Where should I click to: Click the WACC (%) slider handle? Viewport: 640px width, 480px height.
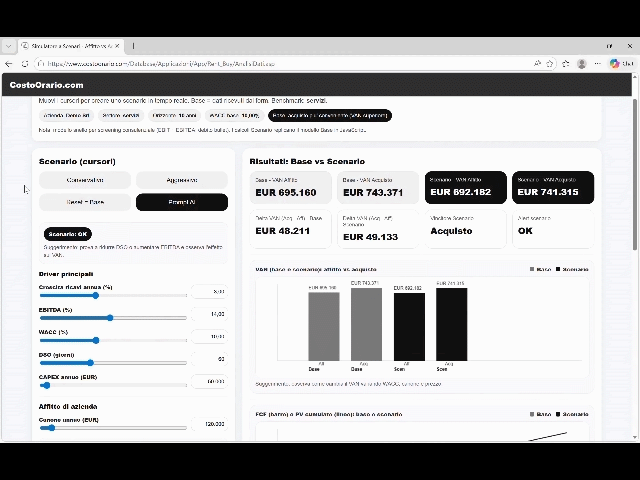point(96,341)
